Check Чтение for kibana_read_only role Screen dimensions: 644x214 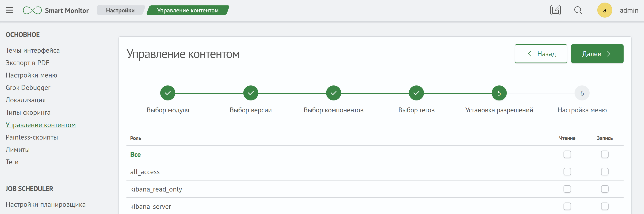click(567, 189)
